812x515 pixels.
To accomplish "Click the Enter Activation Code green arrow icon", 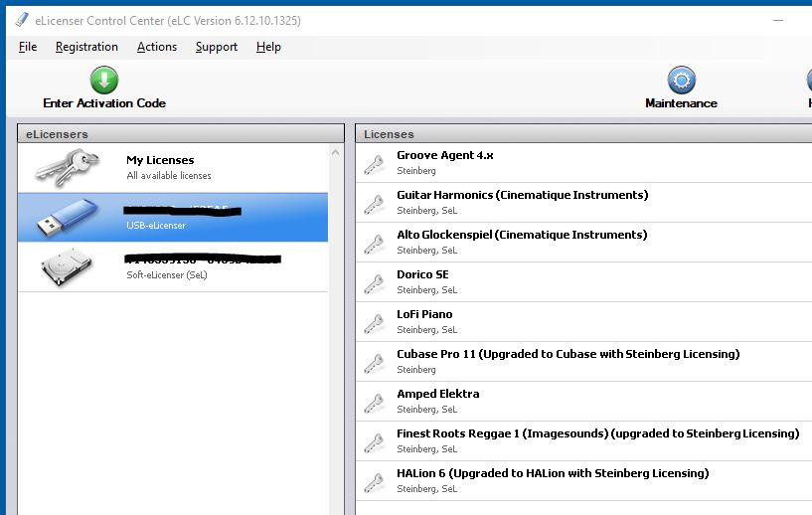I will (104, 80).
